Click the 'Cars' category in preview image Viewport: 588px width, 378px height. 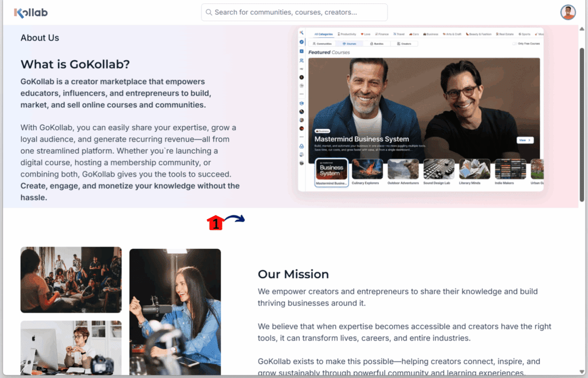coord(413,34)
